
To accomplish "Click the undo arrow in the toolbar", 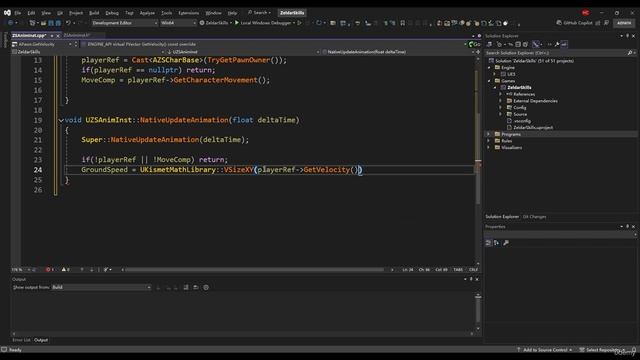I will pos(68,23).
